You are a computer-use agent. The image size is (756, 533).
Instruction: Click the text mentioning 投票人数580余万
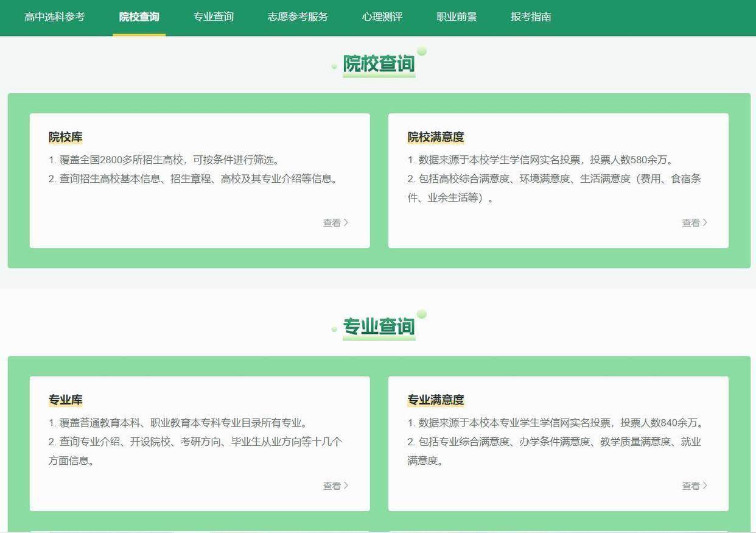tap(541, 160)
